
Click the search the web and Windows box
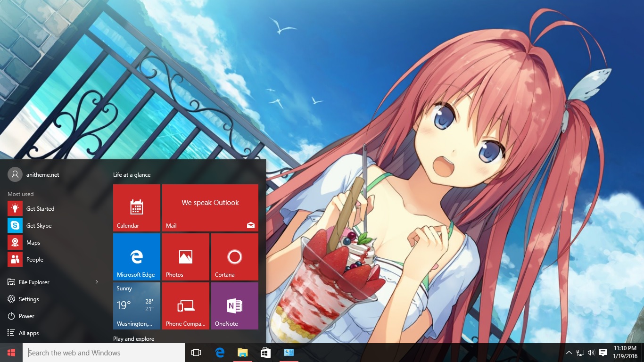coord(104,353)
